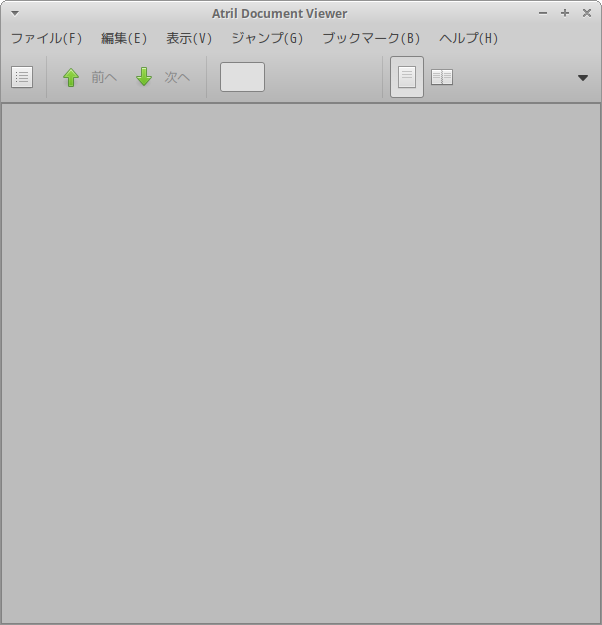Click the green down arrow for next page
Screen dimensions: 602x625
click(x=144, y=77)
